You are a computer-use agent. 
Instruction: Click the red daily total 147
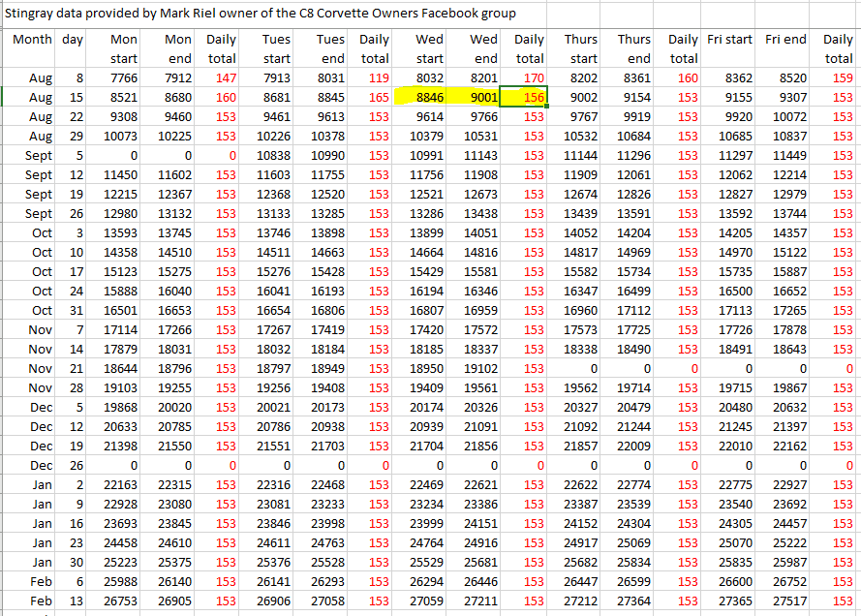pos(225,77)
